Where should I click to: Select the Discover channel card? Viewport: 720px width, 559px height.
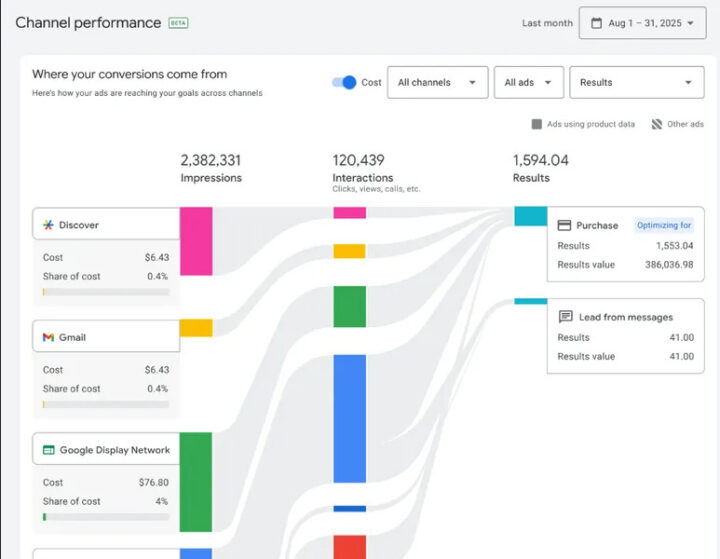[x=106, y=224]
